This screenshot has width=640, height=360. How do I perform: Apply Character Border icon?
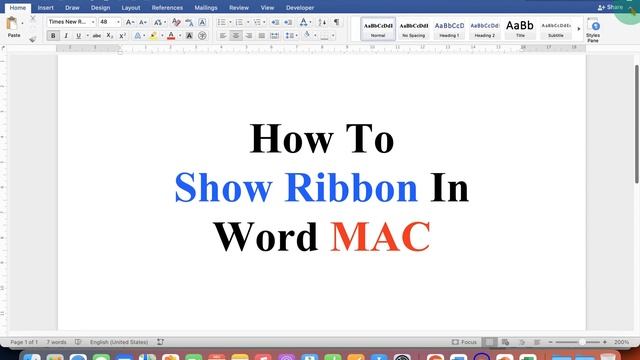pyautogui.click(x=202, y=22)
